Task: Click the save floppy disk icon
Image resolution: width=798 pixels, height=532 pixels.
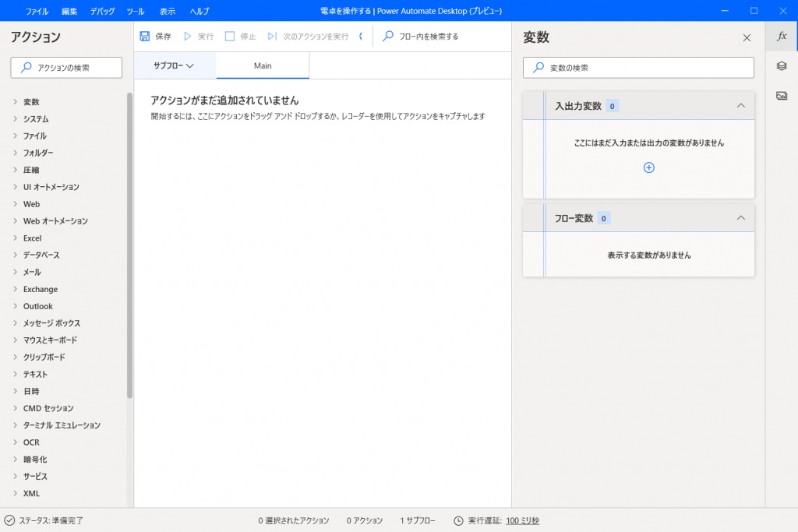Action: pyautogui.click(x=144, y=36)
